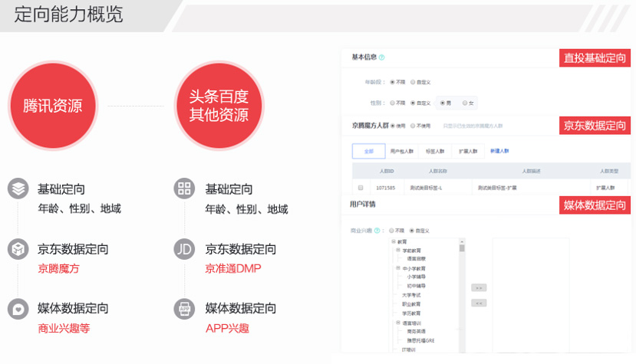Select 使用 for 京腾魔方人群
The height and width of the screenshot is (364, 636).
click(x=392, y=126)
